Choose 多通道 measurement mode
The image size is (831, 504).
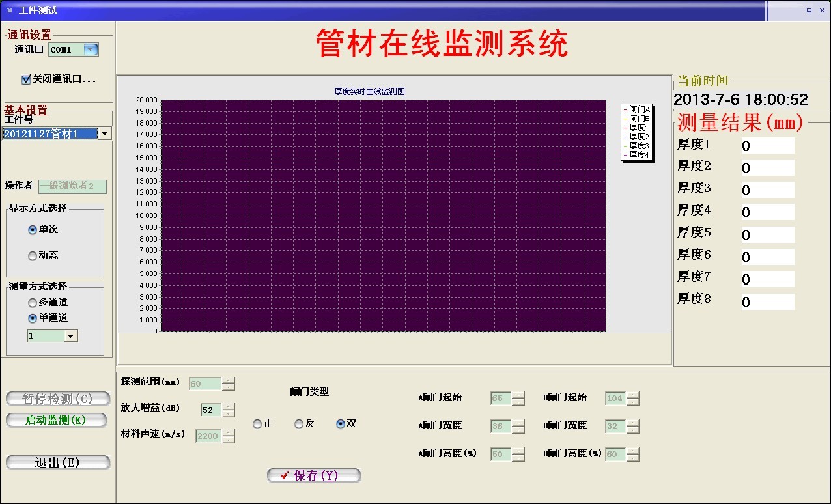[33, 303]
